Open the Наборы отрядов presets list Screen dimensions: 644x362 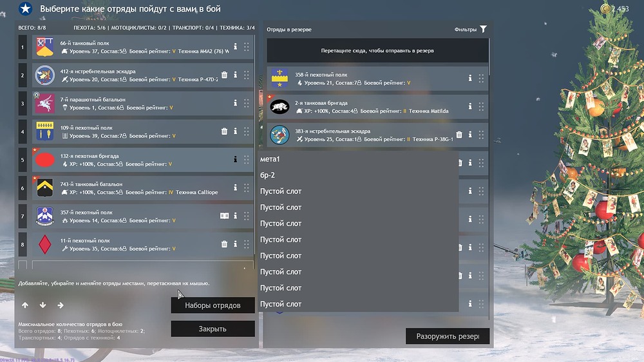click(213, 305)
